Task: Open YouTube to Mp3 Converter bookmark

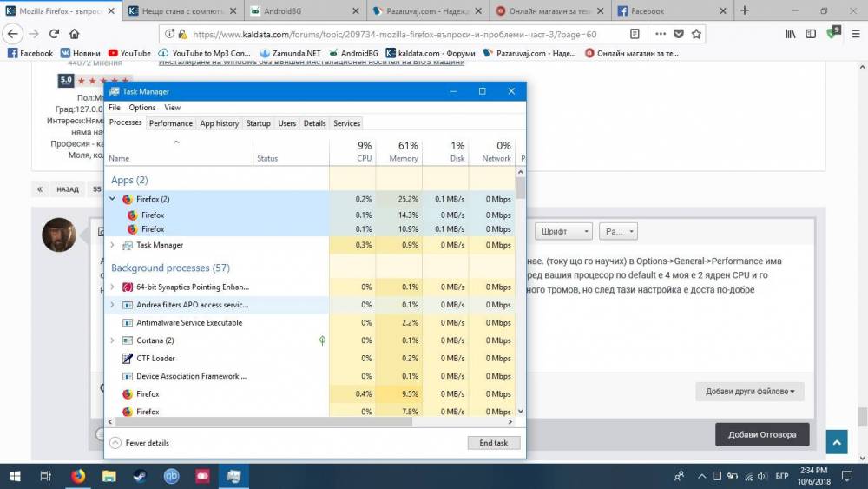Action: [x=204, y=53]
